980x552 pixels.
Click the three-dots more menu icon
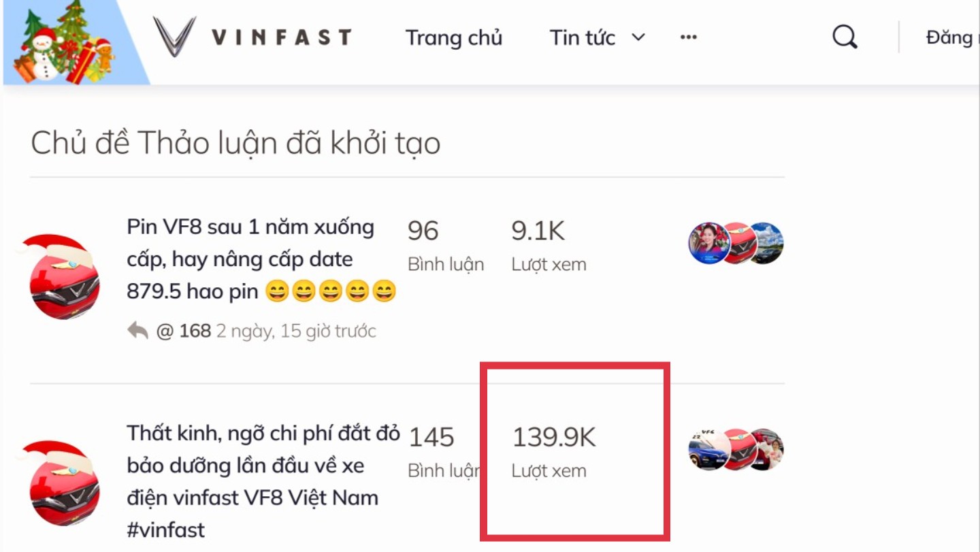pyautogui.click(x=689, y=37)
